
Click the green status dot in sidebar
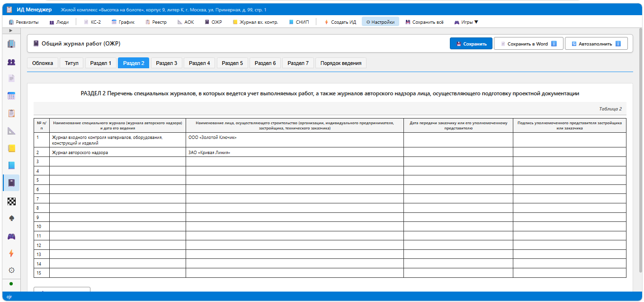point(11,284)
